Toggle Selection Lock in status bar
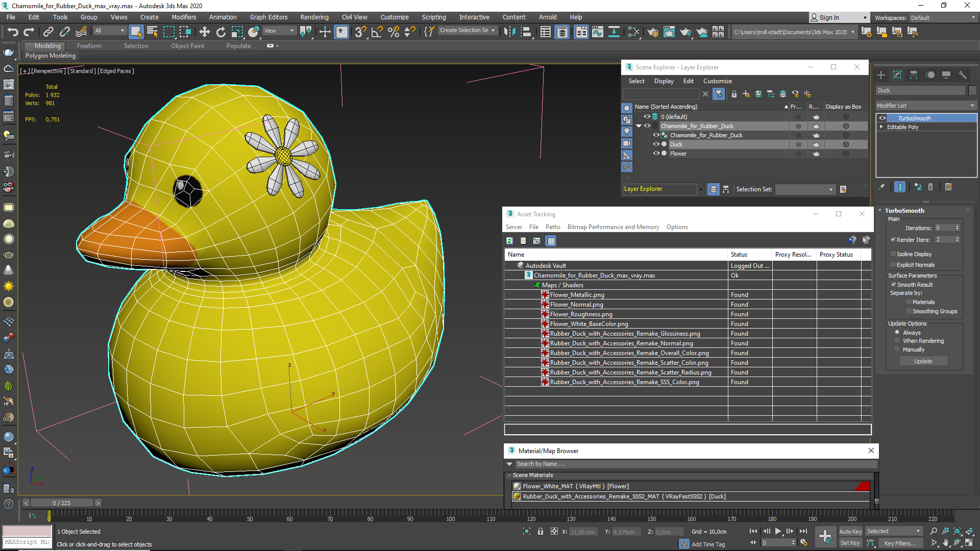Image resolution: width=980 pixels, height=551 pixels. pyautogui.click(x=541, y=532)
